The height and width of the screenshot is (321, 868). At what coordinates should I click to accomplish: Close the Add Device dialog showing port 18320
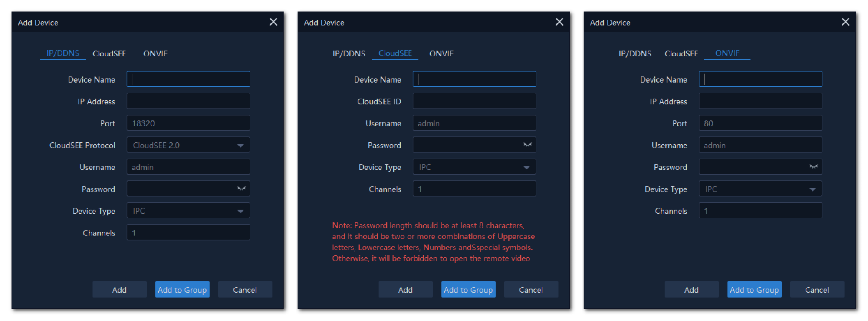(x=273, y=22)
